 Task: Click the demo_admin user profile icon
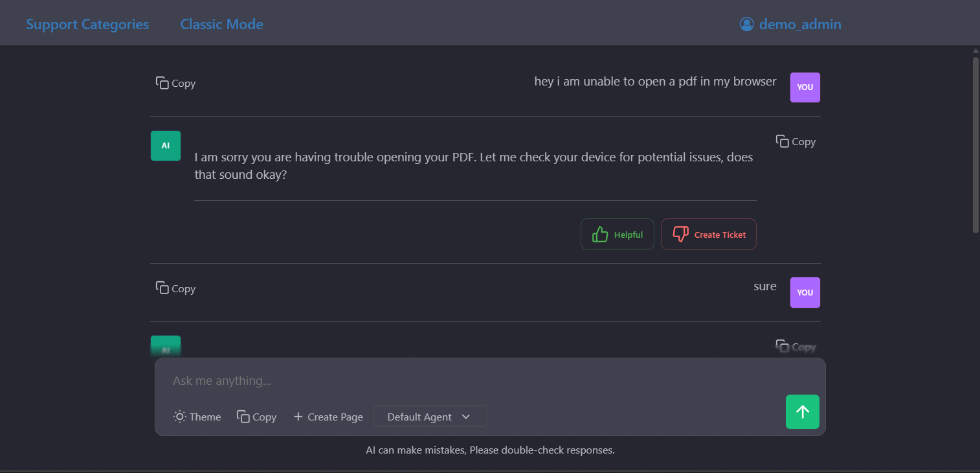pyautogui.click(x=747, y=25)
